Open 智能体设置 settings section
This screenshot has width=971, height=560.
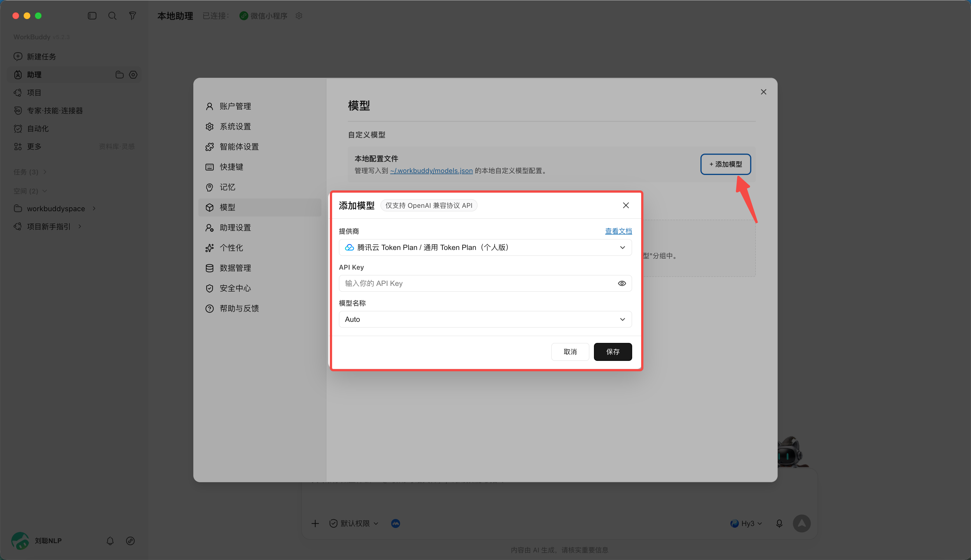[x=260, y=147]
